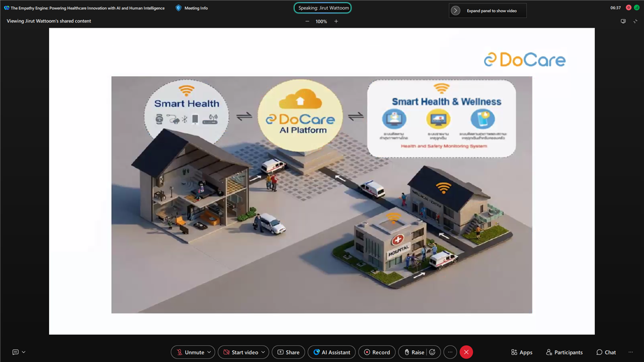Open the Apps panel
Screen dimensions: 644x362
[x=521, y=352]
